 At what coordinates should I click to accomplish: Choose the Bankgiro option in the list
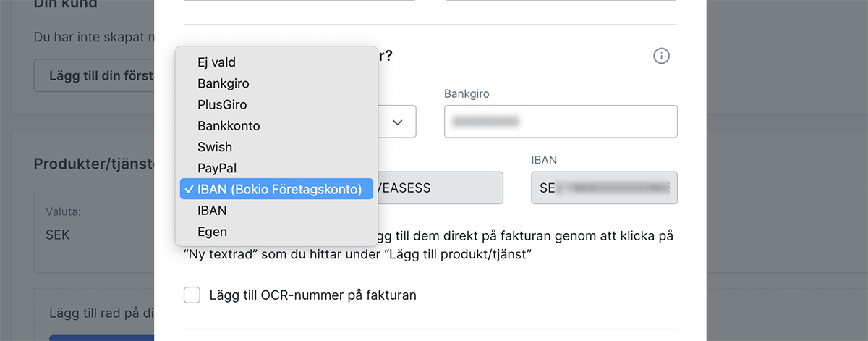224,84
